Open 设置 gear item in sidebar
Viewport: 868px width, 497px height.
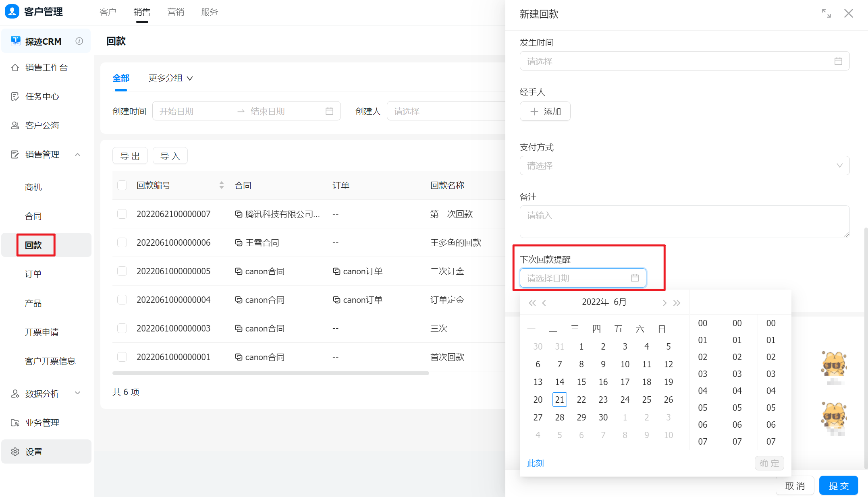(34, 452)
